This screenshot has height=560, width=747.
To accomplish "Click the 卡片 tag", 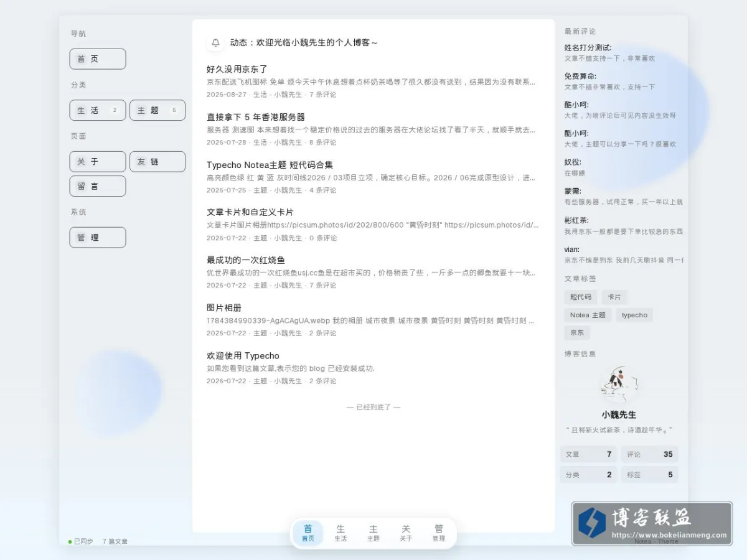I will pos(614,297).
